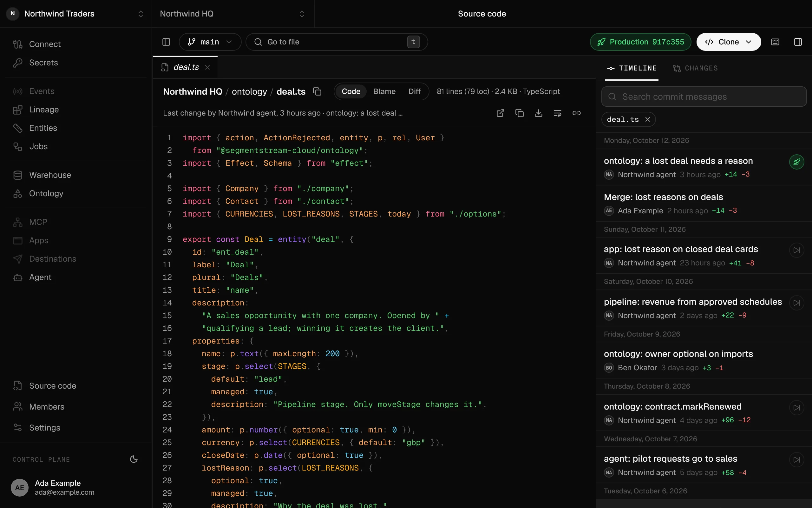Open Northwind Traders organization switcher
The width and height of the screenshot is (812, 508).
(x=76, y=14)
